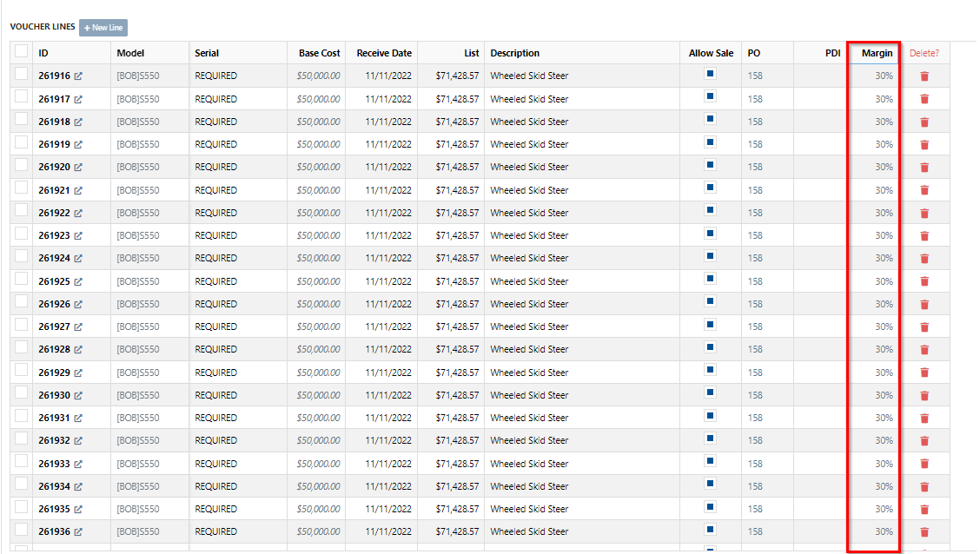The image size is (980, 554).
Task: Open unit 261920 via external link icon
Action: click(x=78, y=168)
